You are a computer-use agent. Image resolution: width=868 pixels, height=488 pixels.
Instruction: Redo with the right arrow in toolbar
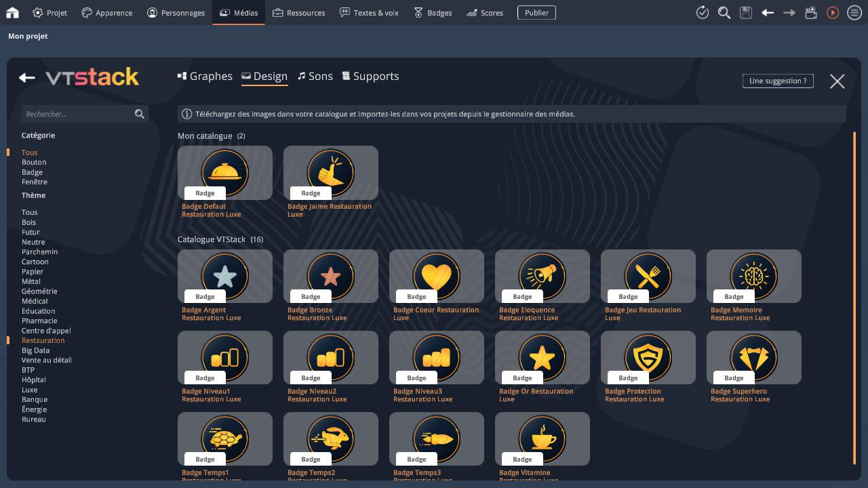(789, 12)
